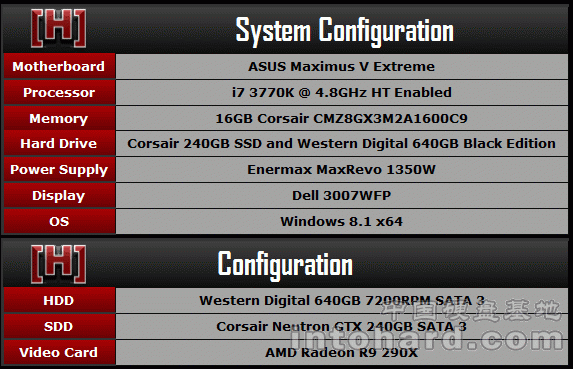Click the Dell 3007WFP value
Image resolution: width=573 pixels, height=369 pixels.
tap(341, 195)
